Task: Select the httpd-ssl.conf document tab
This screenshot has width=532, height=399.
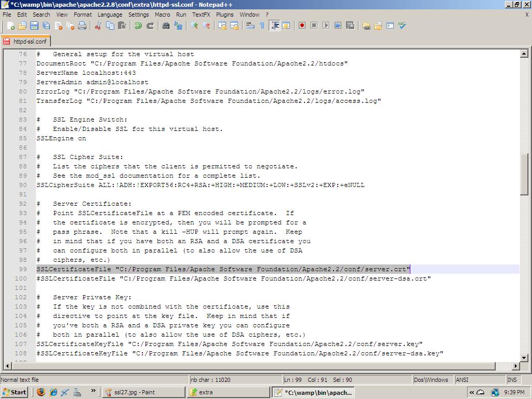Action: tap(25, 41)
